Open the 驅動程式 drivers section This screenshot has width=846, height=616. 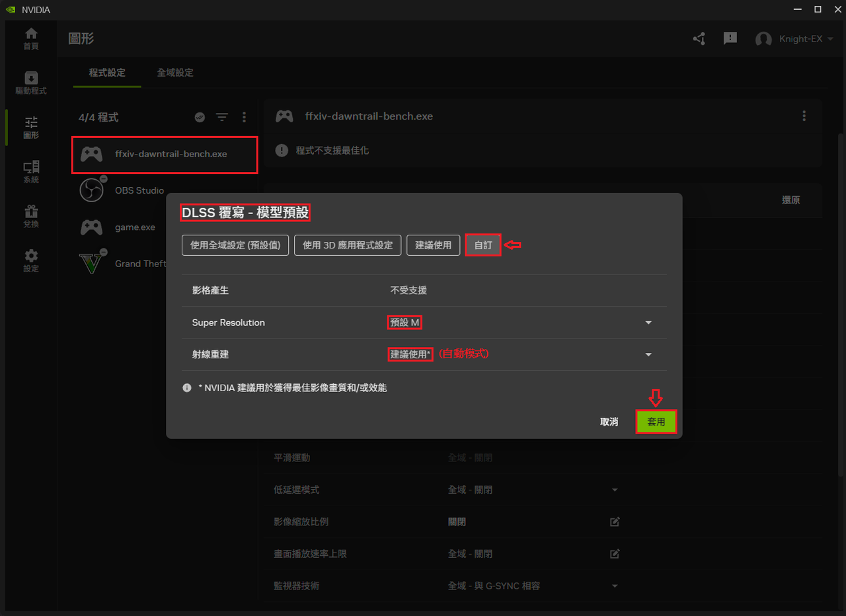pos(30,83)
